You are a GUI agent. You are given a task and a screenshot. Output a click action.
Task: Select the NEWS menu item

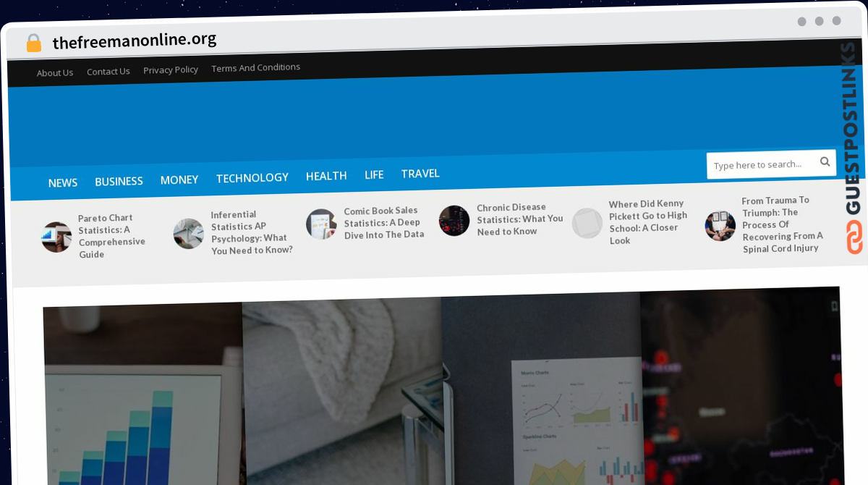pyautogui.click(x=63, y=183)
